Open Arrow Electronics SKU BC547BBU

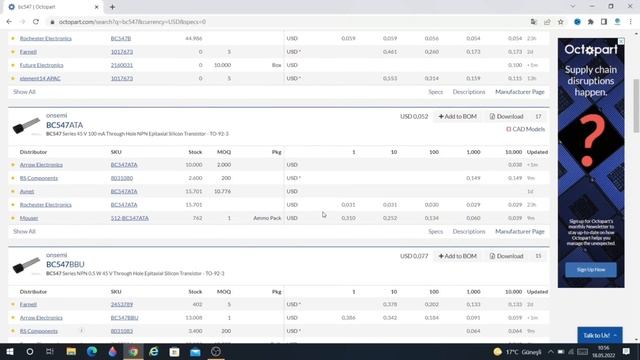pos(124,318)
